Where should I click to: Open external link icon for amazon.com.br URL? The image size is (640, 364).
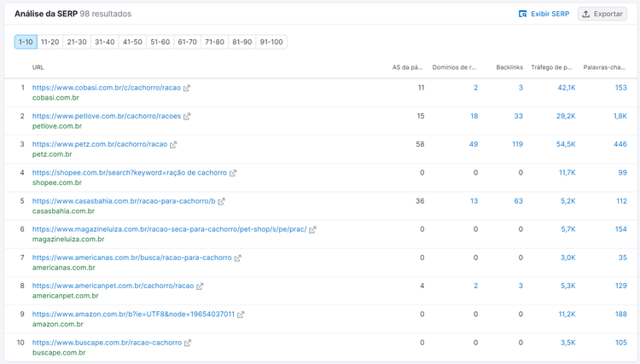point(241,315)
